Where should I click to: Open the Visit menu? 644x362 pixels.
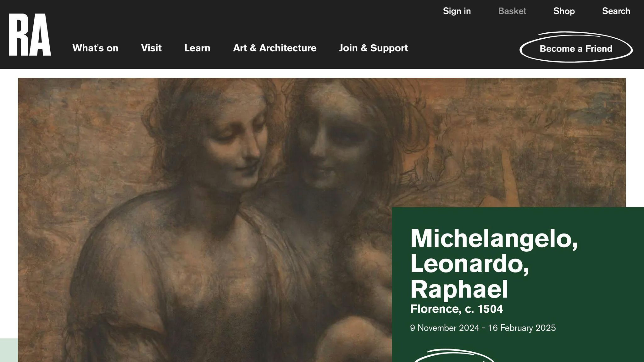click(x=151, y=48)
